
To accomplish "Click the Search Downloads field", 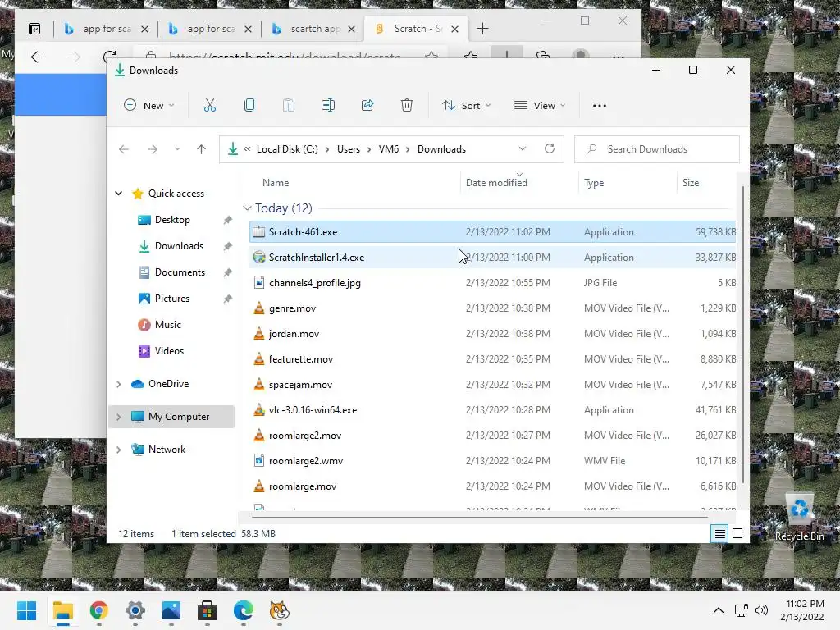I will [x=657, y=149].
